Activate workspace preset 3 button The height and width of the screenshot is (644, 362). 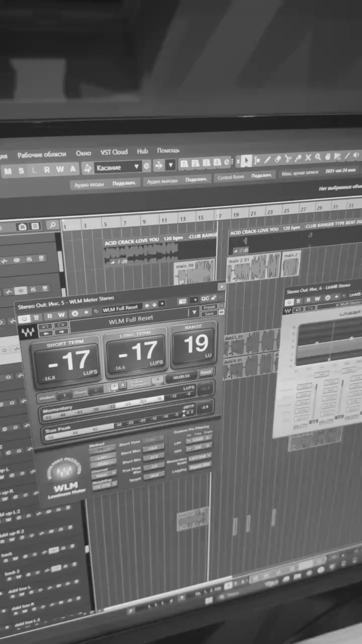pos(206,163)
